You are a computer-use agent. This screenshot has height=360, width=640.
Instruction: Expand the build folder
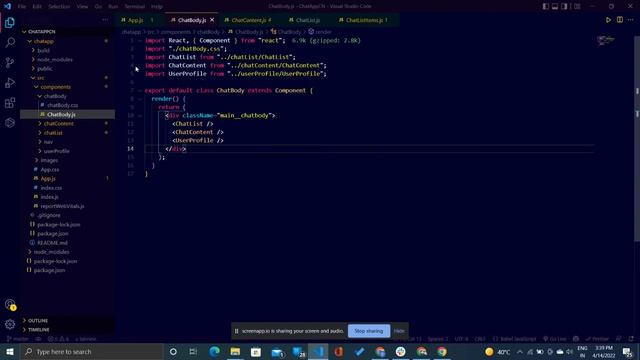[x=43, y=51]
